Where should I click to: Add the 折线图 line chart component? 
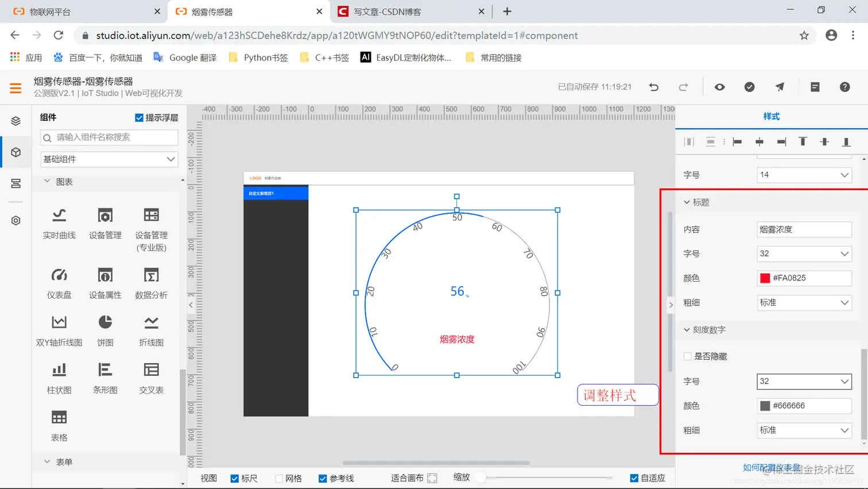click(152, 331)
